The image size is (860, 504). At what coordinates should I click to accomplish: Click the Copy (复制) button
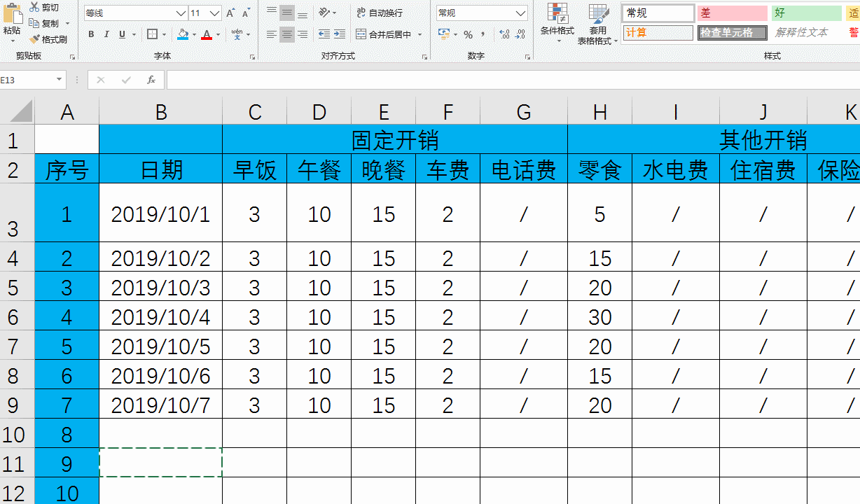[43, 23]
